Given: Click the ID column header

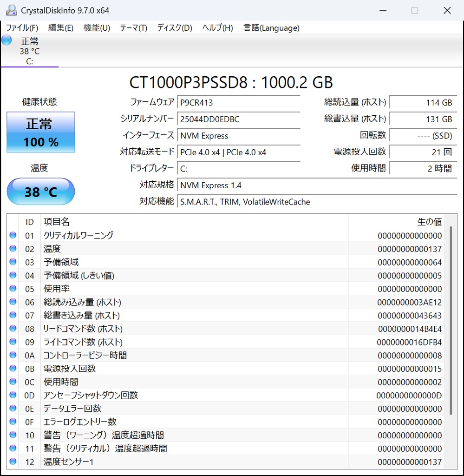Looking at the screenshot, I should [x=29, y=222].
